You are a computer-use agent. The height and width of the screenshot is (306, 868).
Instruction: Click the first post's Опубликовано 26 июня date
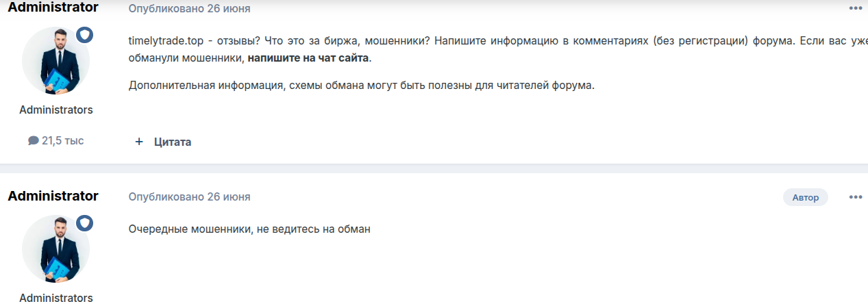pos(189,9)
